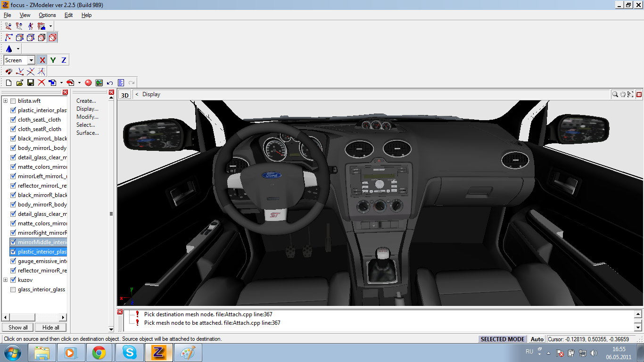Open the Screen coordinate system dropdown
Image resolution: width=644 pixels, height=362 pixels.
(x=31, y=60)
